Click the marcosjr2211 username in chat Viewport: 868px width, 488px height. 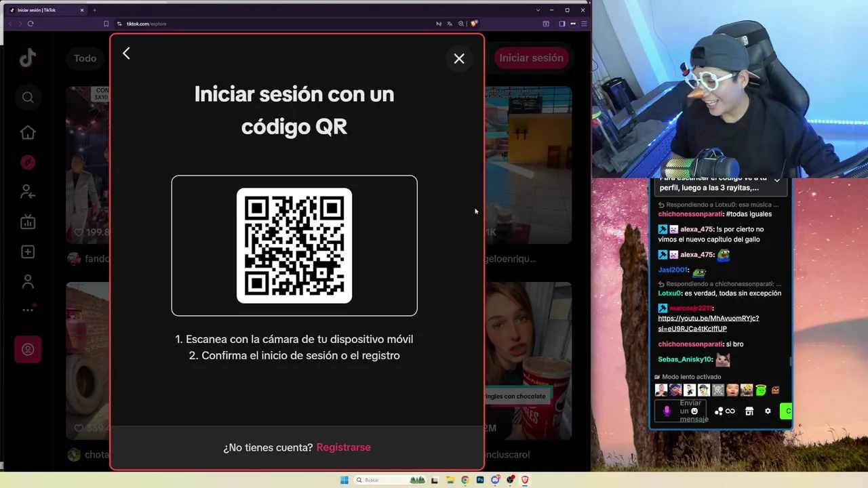click(x=690, y=308)
